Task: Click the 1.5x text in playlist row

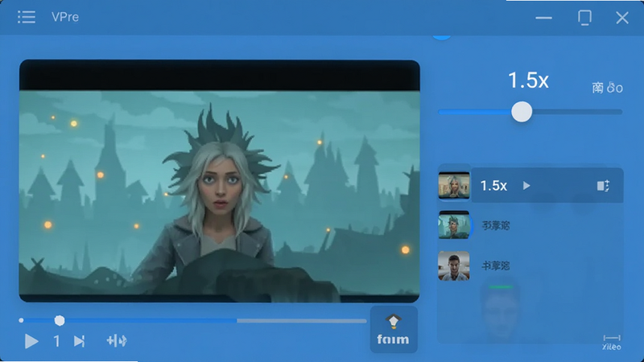Action: click(493, 186)
